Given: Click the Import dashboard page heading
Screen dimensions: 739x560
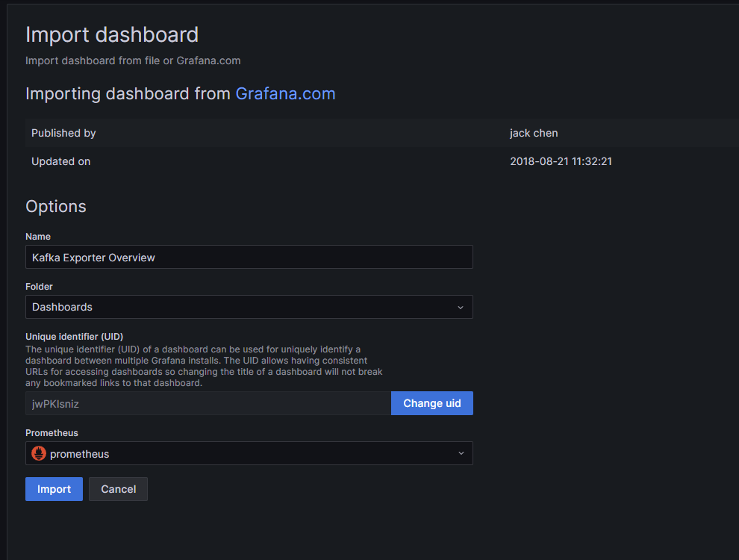Looking at the screenshot, I should point(112,35).
